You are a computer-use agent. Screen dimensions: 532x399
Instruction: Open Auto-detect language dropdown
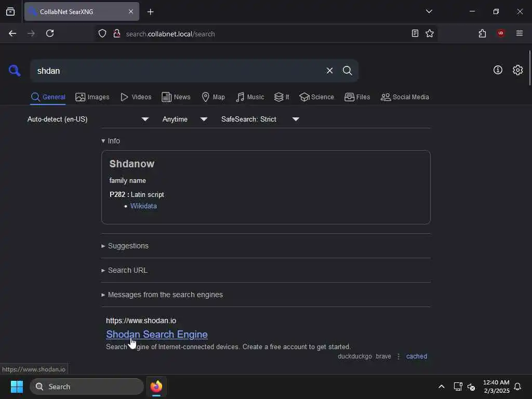[x=88, y=119]
